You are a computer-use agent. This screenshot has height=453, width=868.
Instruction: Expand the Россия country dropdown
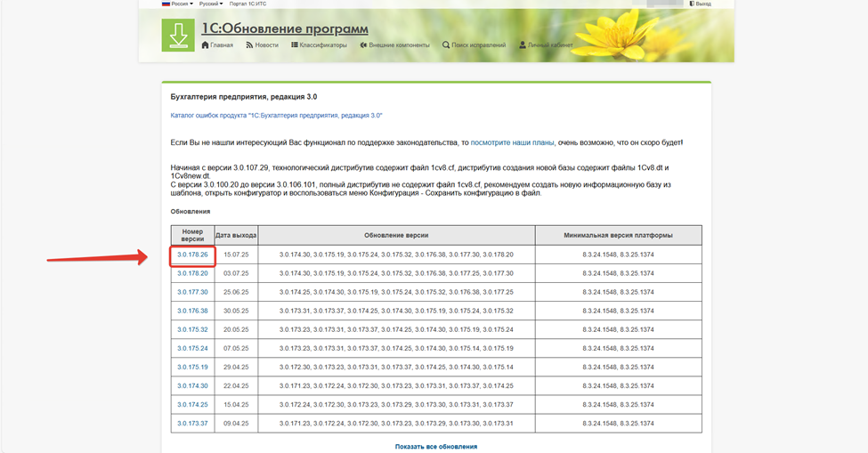[177, 4]
